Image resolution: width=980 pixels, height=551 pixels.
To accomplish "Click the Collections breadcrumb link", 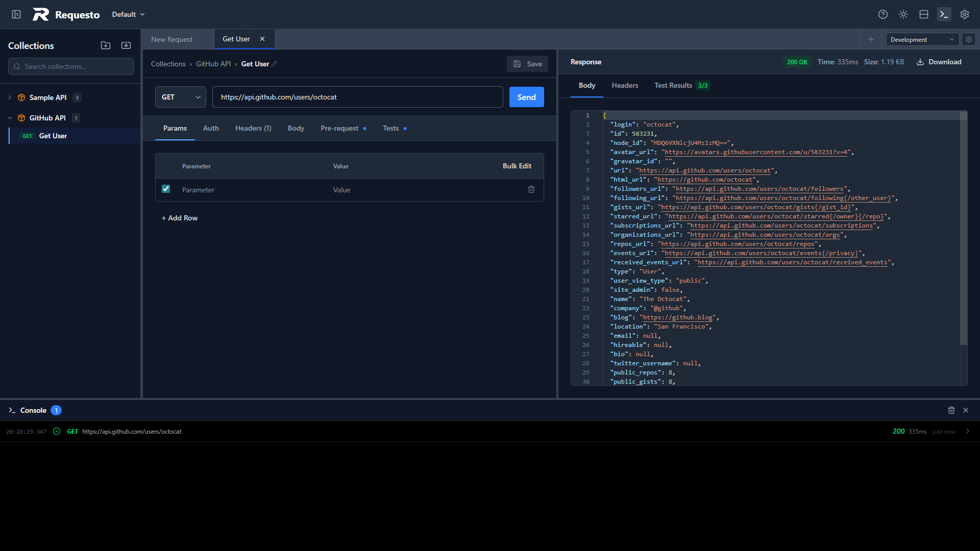I will pyautogui.click(x=168, y=64).
